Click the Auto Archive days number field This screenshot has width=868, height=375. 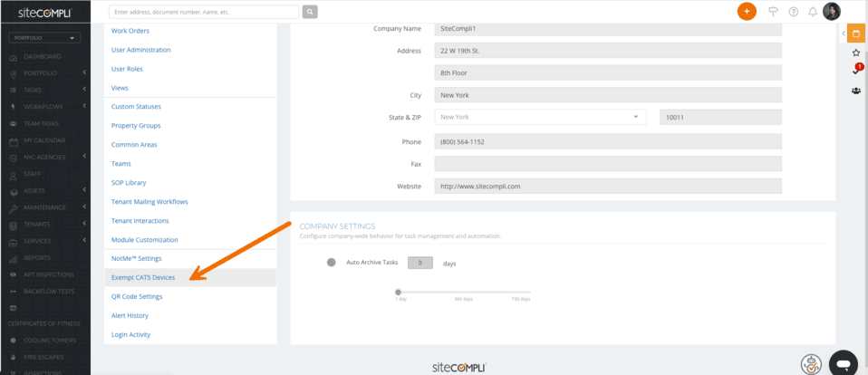[x=420, y=263]
